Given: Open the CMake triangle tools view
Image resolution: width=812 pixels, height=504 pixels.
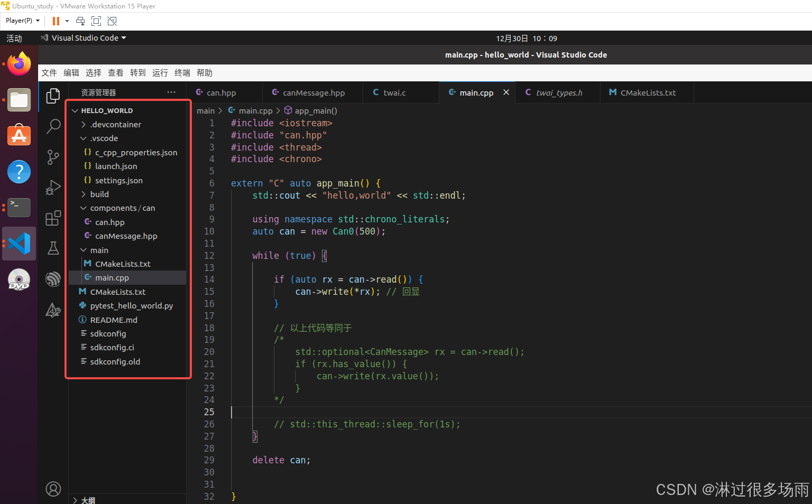Looking at the screenshot, I should click(x=53, y=310).
